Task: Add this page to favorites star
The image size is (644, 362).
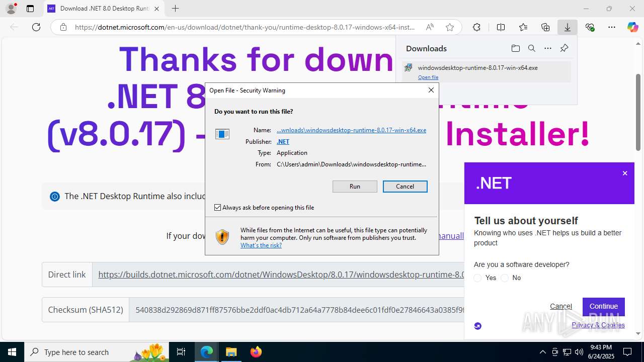Action: click(x=450, y=27)
